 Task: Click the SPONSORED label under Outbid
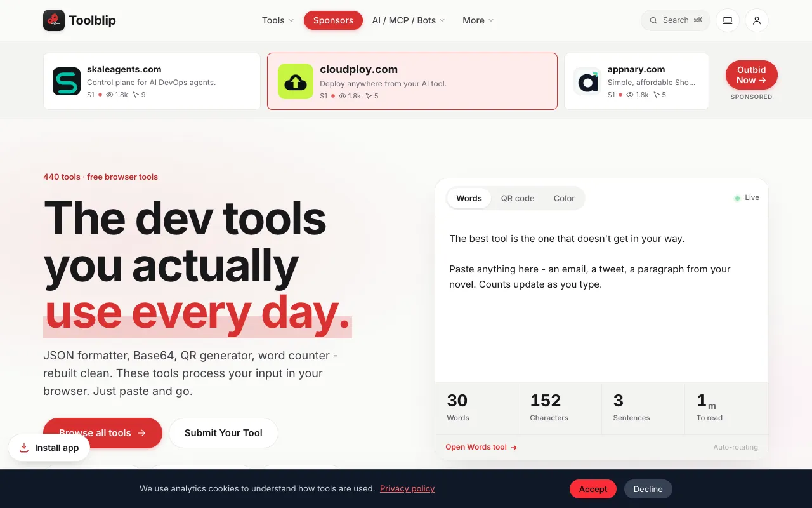click(751, 97)
